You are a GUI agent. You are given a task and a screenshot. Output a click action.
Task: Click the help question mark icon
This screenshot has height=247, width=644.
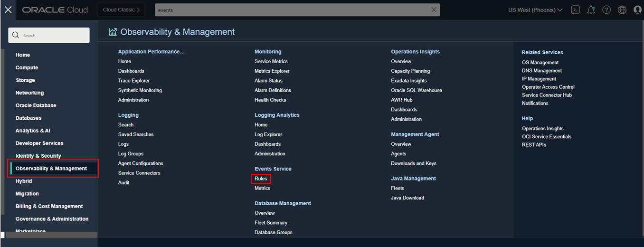[606, 9]
